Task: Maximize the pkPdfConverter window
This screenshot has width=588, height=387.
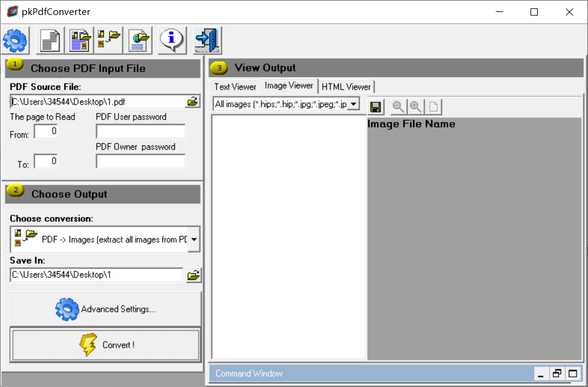Action: [534, 12]
